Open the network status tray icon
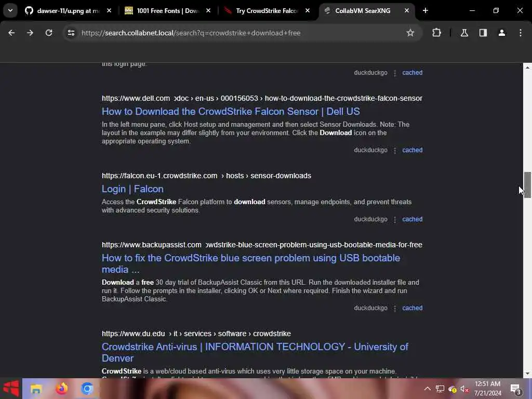This screenshot has height=399, width=532. tap(440, 389)
